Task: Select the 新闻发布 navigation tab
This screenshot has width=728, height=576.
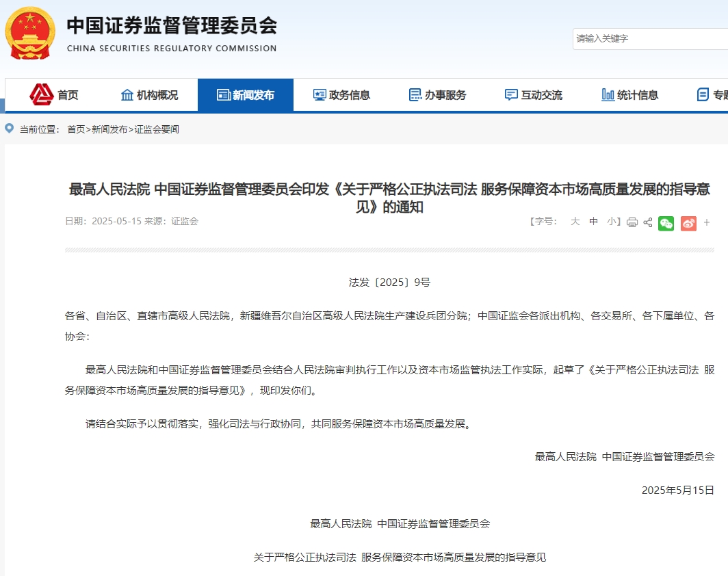Action: pos(246,94)
